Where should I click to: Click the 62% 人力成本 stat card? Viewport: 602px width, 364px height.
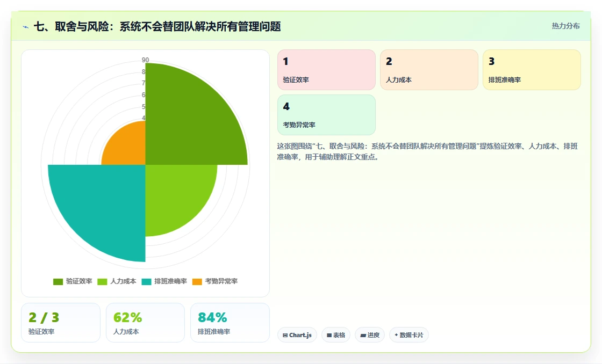145,323
